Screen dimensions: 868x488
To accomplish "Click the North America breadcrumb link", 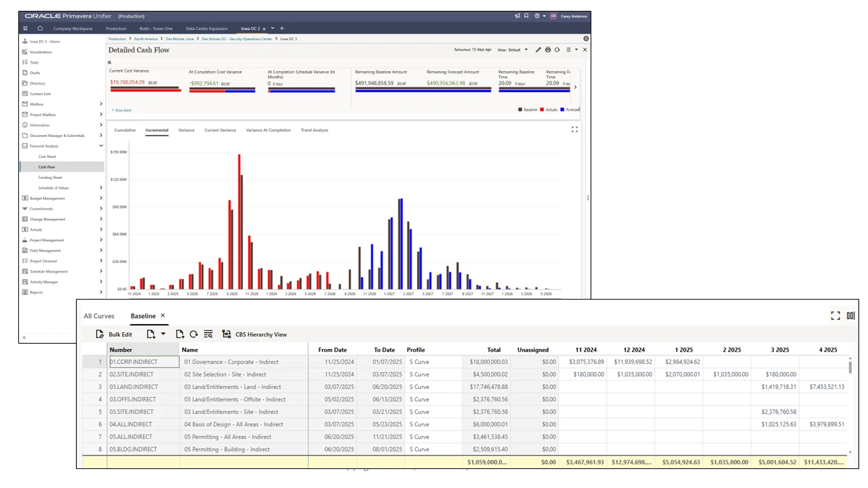I will point(145,39).
